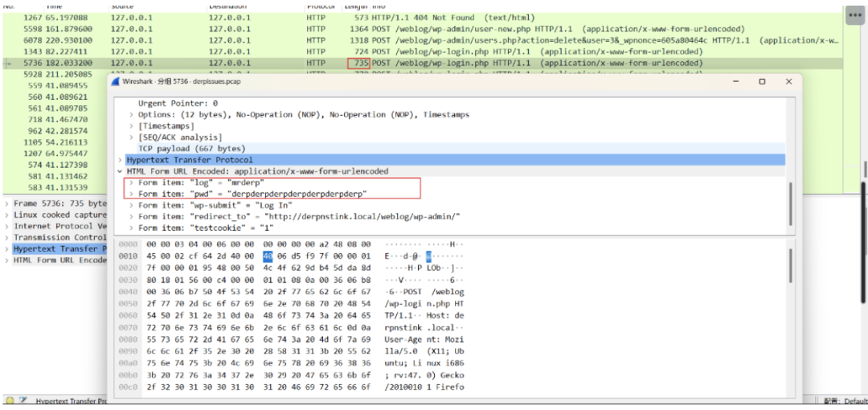Expand Linux cooked capture in main window
Image resolution: width=868 pixels, height=410 pixels.
(x=6, y=215)
